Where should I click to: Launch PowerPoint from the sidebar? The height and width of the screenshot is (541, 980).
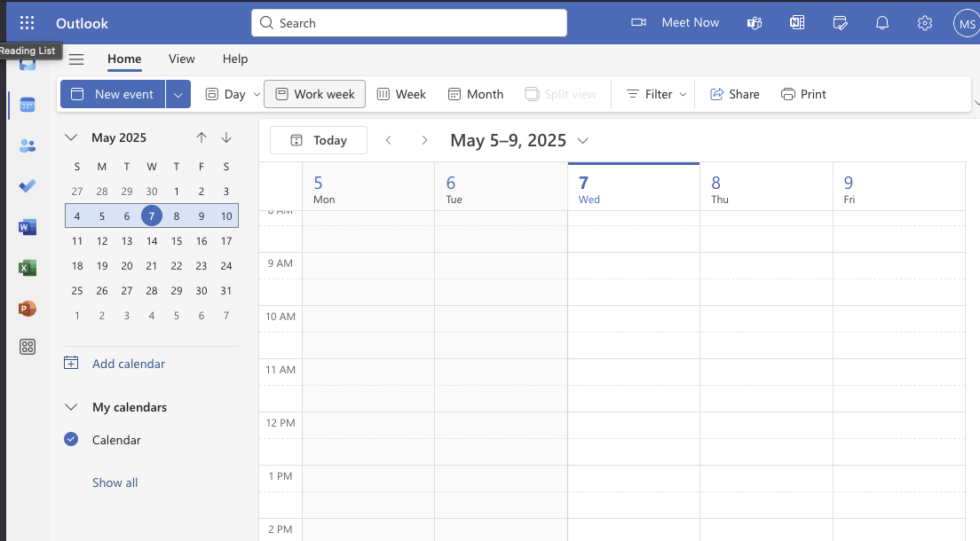tap(28, 309)
